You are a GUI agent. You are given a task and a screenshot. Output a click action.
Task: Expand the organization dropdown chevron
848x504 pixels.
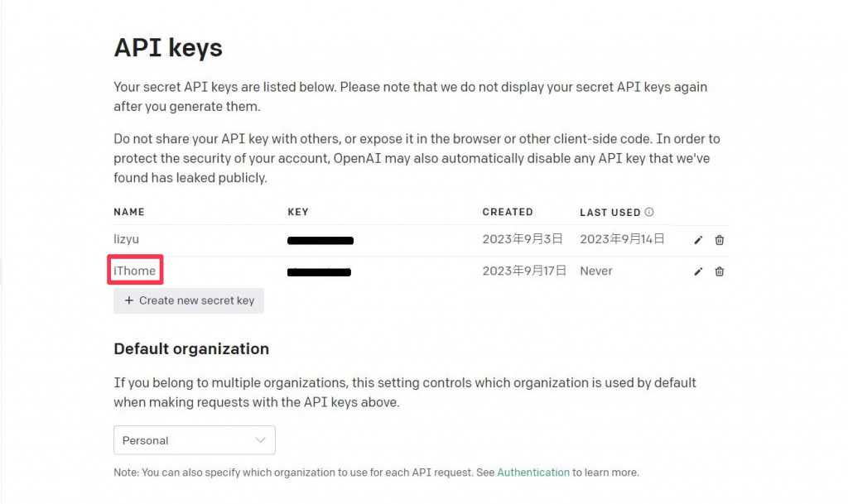coord(261,440)
